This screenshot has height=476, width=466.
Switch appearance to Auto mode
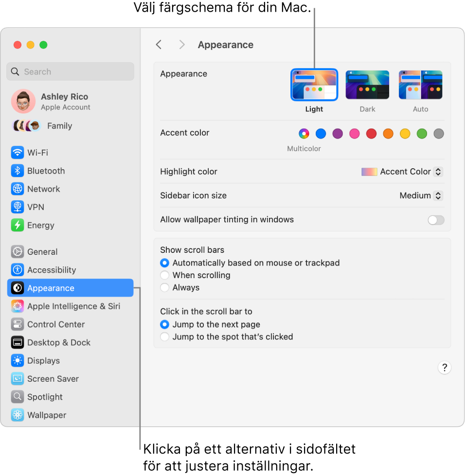coord(420,85)
